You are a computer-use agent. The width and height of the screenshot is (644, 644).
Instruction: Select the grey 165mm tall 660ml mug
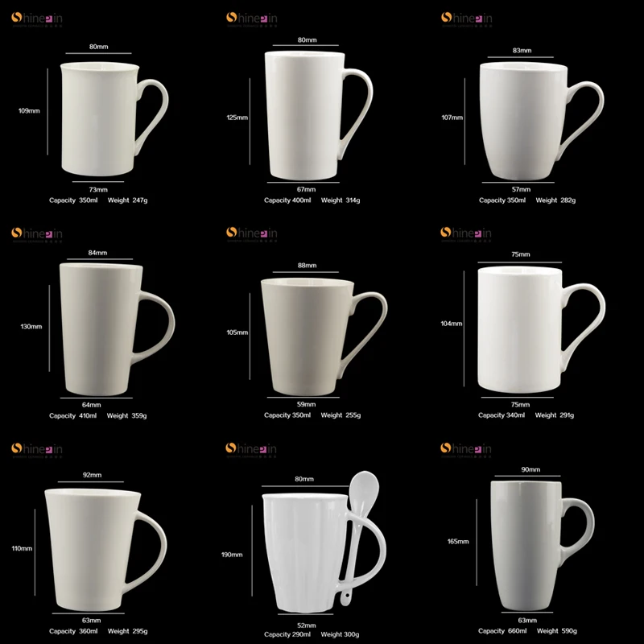click(x=542, y=546)
